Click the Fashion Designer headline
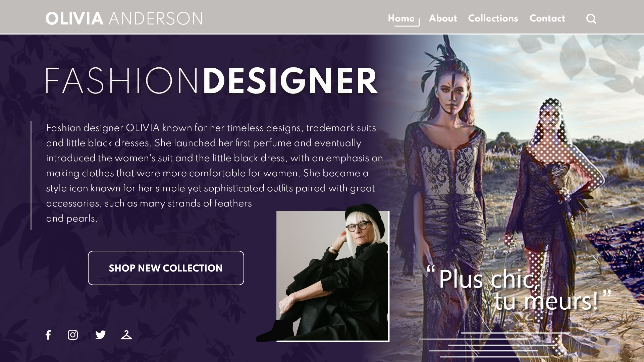This screenshot has width=644, height=362. (x=212, y=81)
